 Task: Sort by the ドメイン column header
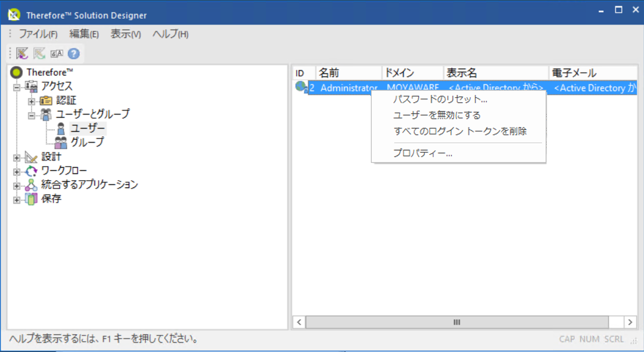click(x=412, y=73)
